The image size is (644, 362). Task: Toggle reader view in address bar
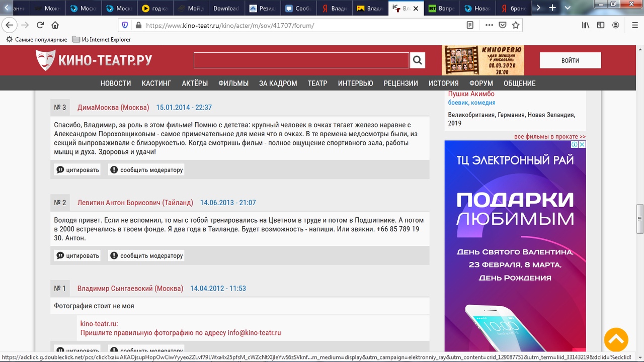[470, 25]
